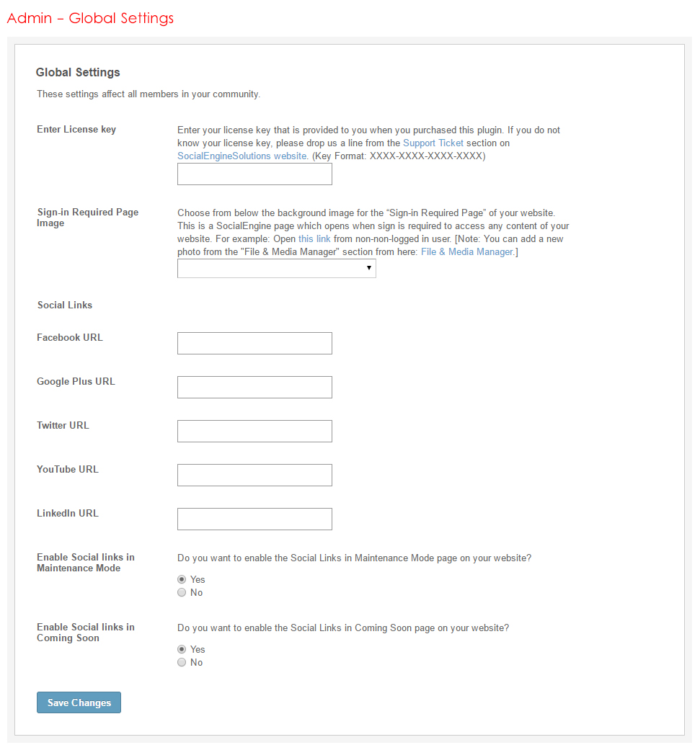Choose No for social links in Maintenance Mode
This screenshot has width=700, height=750.
pos(182,593)
